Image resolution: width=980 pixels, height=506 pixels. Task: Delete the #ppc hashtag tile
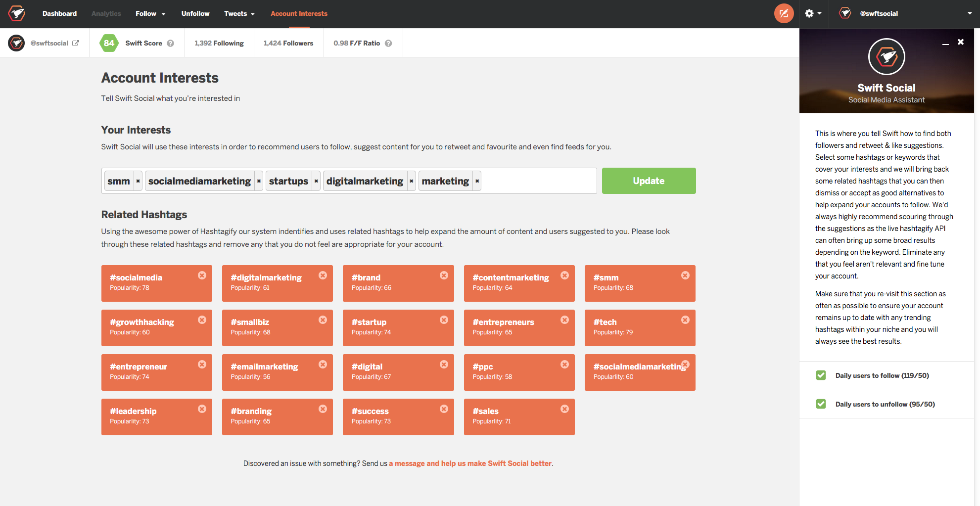pos(564,365)
